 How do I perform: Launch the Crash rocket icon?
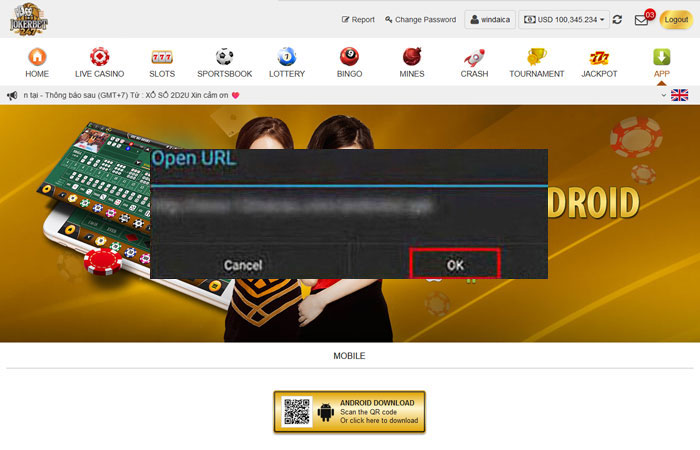point(474,57)
